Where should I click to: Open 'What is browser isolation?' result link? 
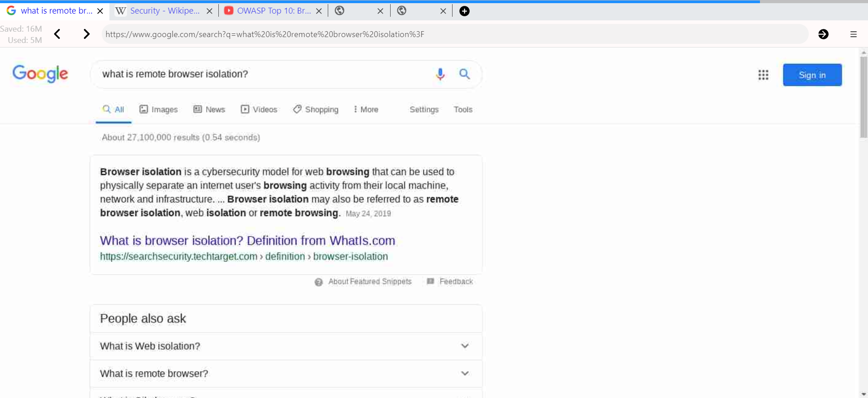247,241
